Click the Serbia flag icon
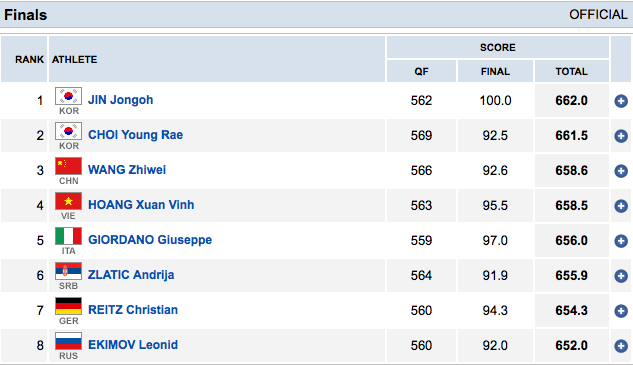 tap(69, 271)
